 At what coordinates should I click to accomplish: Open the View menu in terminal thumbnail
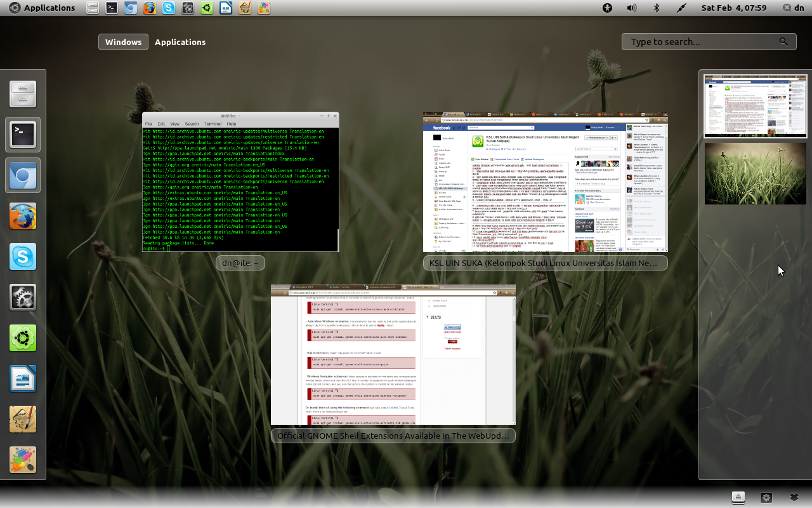174,124
